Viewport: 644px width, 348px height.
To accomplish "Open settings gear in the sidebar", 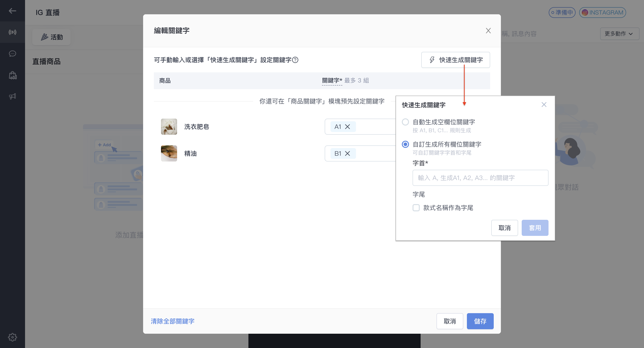I will click(x=12, y=337).
